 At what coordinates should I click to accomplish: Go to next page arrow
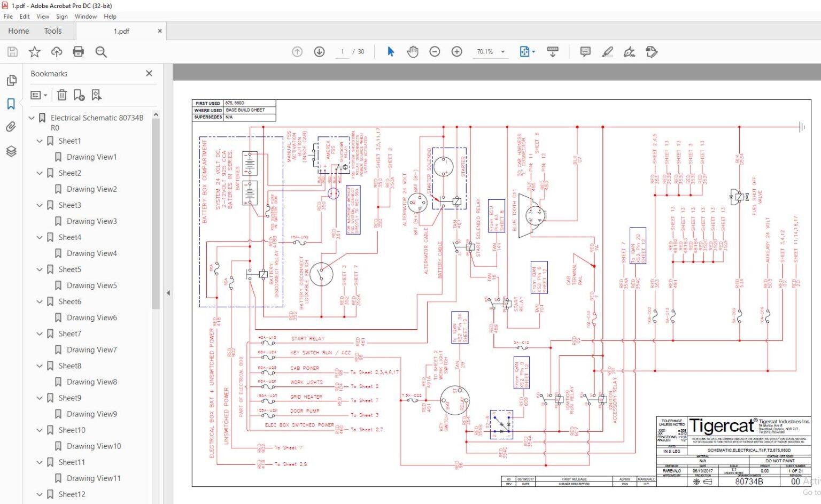coord(319,52)
